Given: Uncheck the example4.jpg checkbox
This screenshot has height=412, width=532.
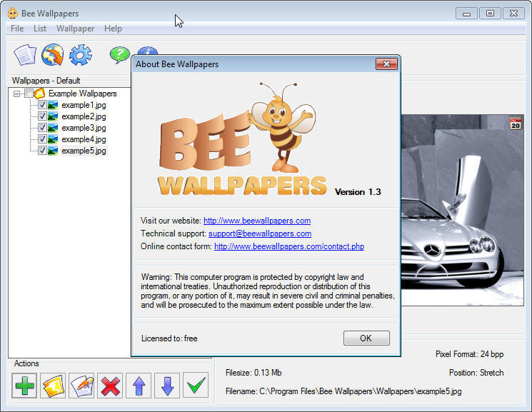Looking at the screenshot, I should pos(42,139).
